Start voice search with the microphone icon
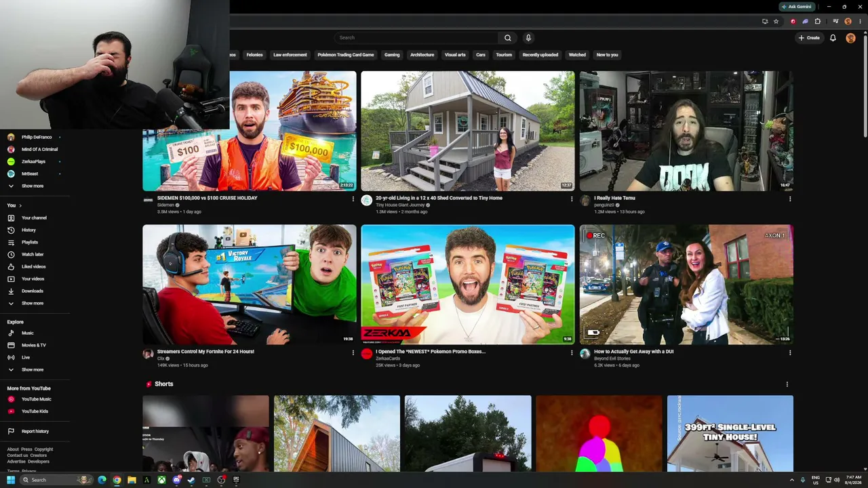The width and height of the screenshot is (868, 488). tap(528, 38)
